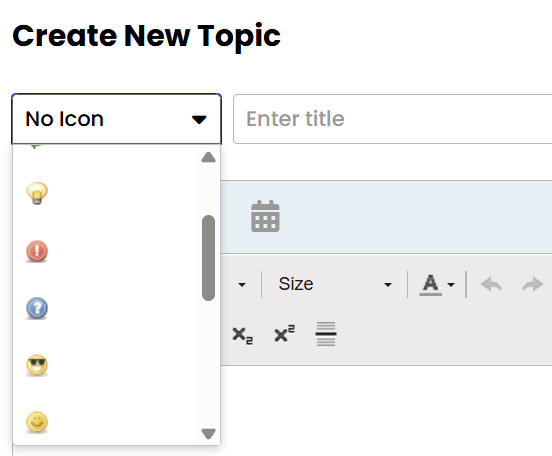Open the text color picker
Image resolution: width=552 pixels, height=456 pixels.
437,284
